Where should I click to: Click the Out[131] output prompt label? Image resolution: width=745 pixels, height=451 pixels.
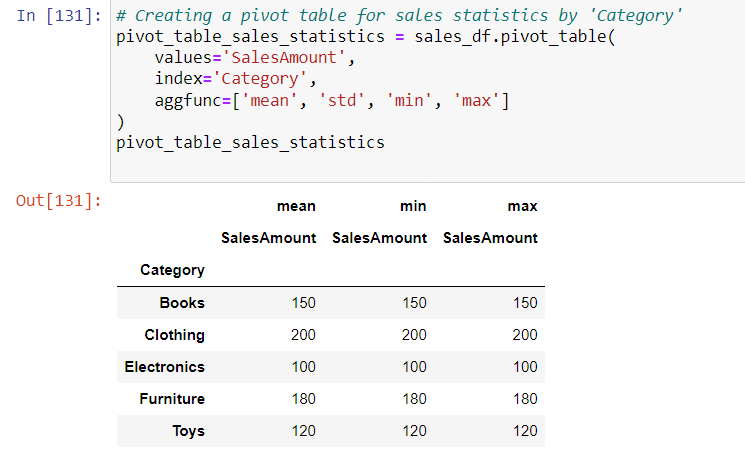[58, 201]
